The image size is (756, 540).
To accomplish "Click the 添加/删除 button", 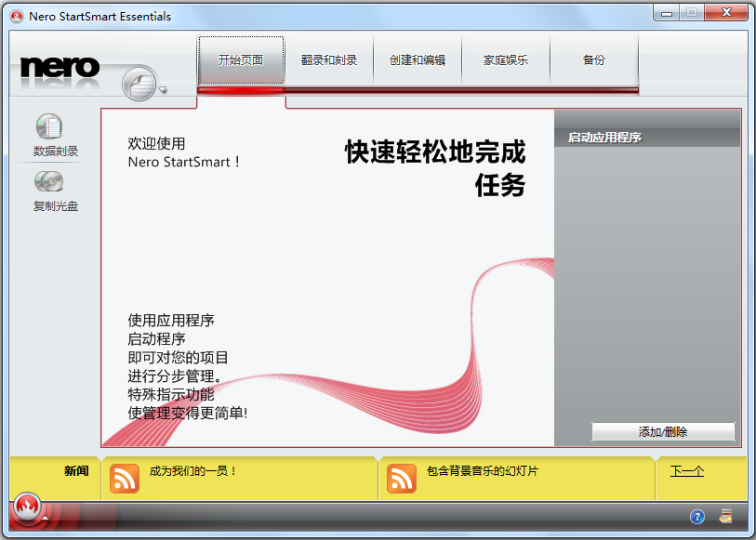I will click(664, 432).
